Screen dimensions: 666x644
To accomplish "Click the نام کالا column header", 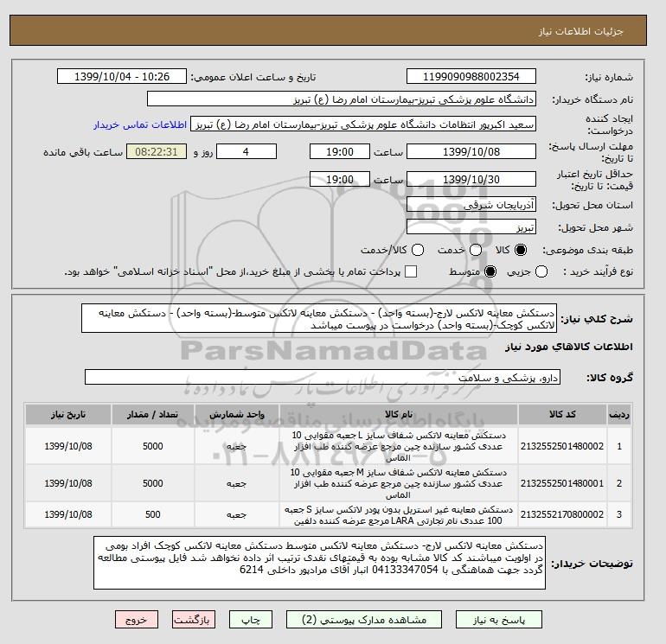I will point(399,414).
